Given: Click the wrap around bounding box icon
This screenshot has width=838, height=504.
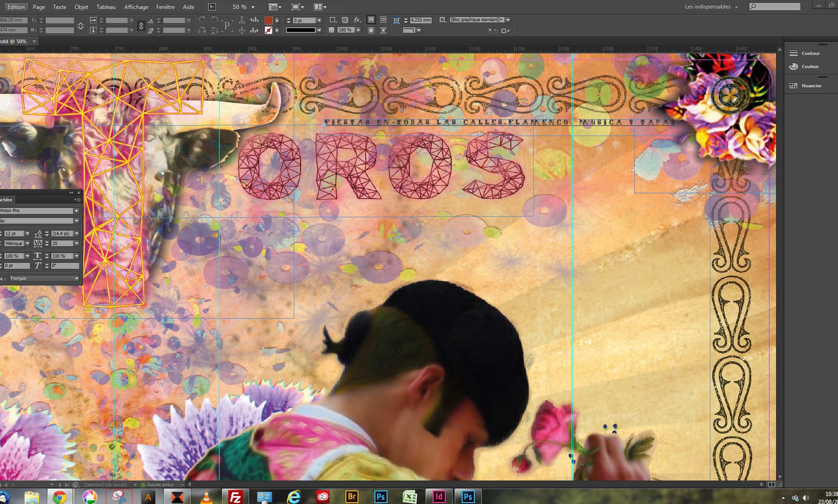Looking at the screenshot, I should 383,20.
